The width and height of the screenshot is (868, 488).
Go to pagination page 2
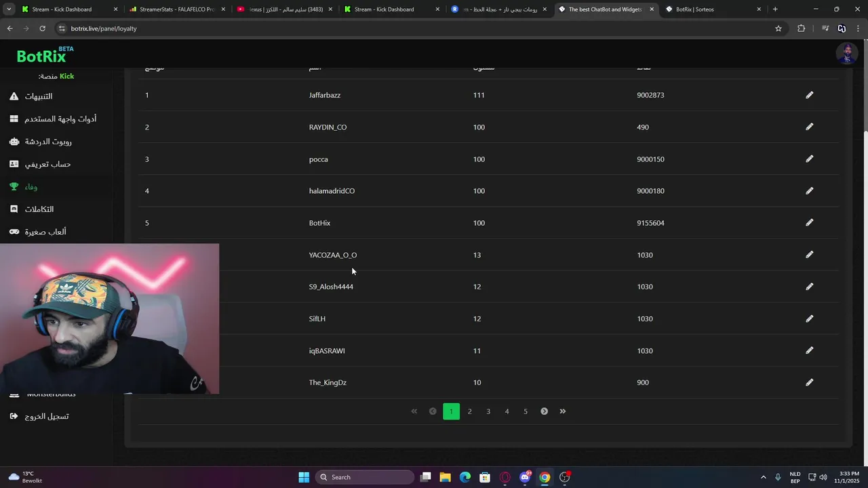(469, 411)
